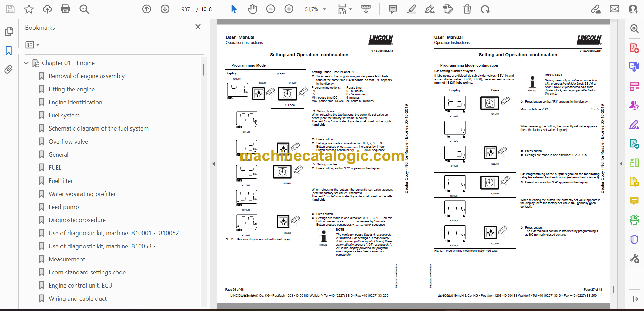Select 'Engine control unit, ECU' bookmark
The image size is (644, 311).
tap(80, 286)
